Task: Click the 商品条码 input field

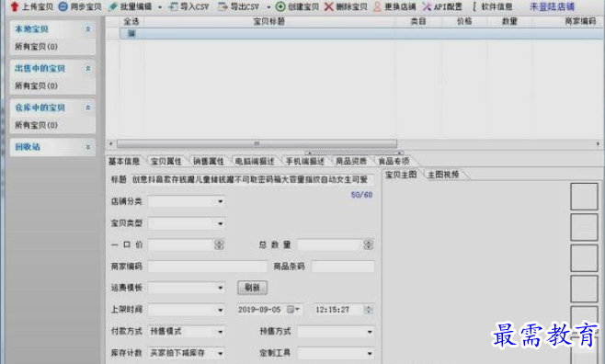Action: coord(343,267)
